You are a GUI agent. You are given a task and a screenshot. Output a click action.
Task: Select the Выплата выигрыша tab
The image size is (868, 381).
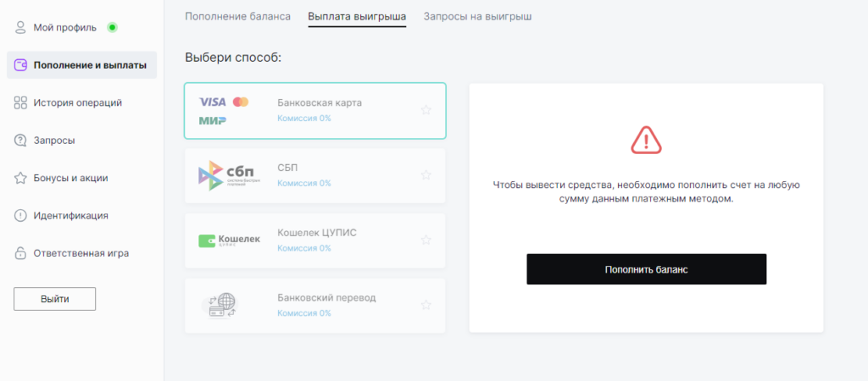coord(357,17)
